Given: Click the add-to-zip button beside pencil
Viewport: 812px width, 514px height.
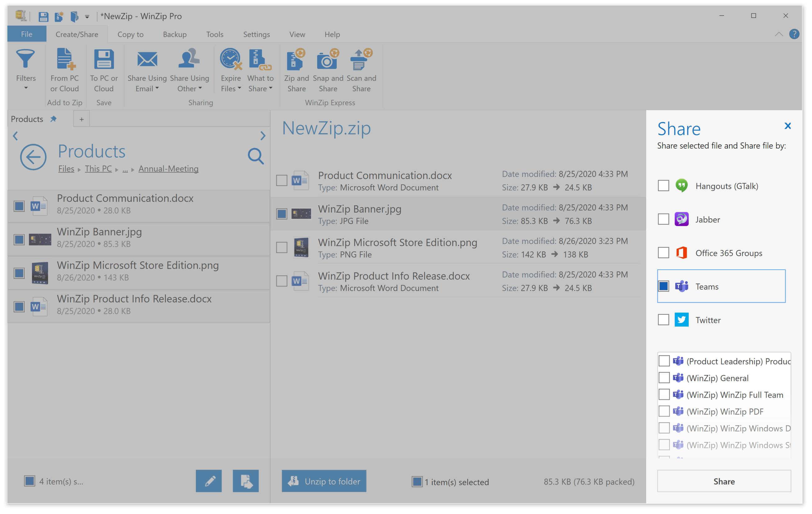Looking at the screenshot, I should 246,480.
